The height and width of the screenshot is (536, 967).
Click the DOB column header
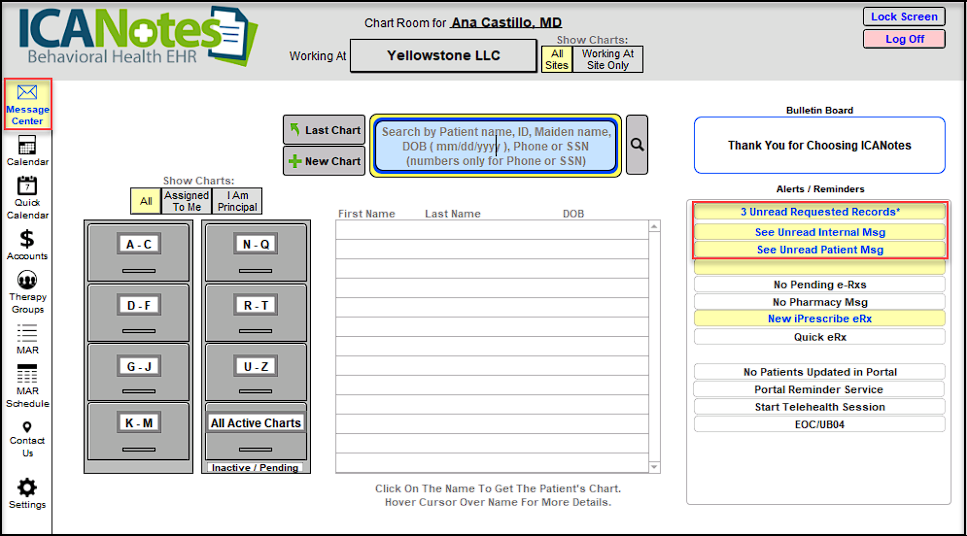click(x=573, y=213)
